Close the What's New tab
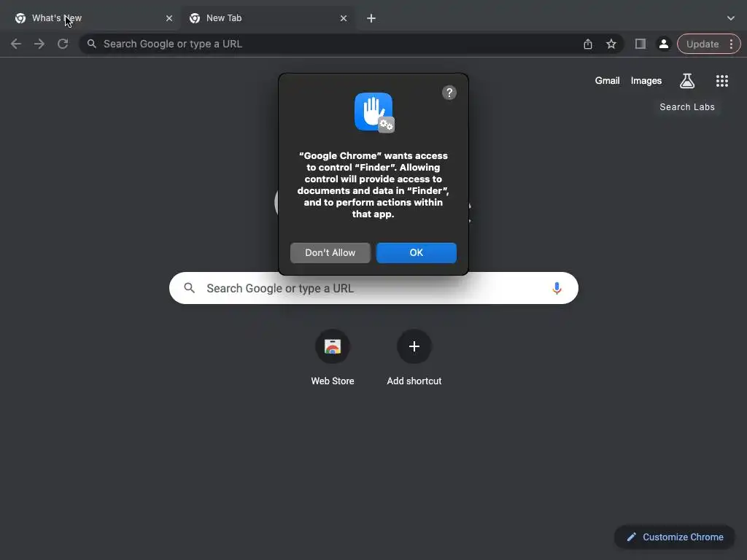This screenshot has width=747, height=560. pyautogui.click(x=169, y=18)
